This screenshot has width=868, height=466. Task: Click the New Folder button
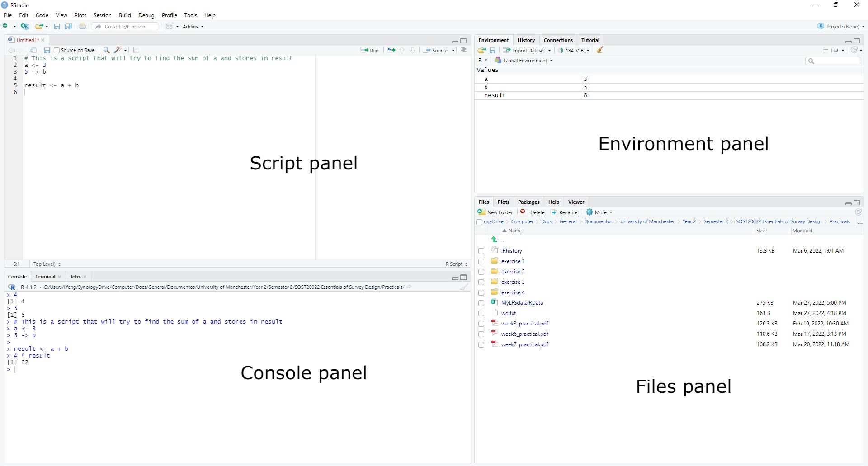[x=495, y=212]
